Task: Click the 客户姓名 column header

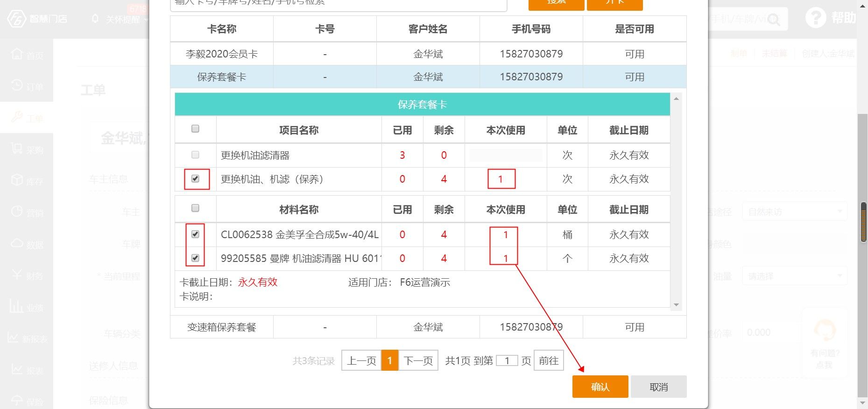Action: click(428, 29)
